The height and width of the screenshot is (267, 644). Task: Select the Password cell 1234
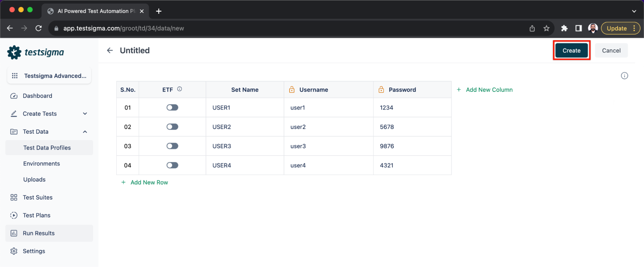[x=412, y=107]
